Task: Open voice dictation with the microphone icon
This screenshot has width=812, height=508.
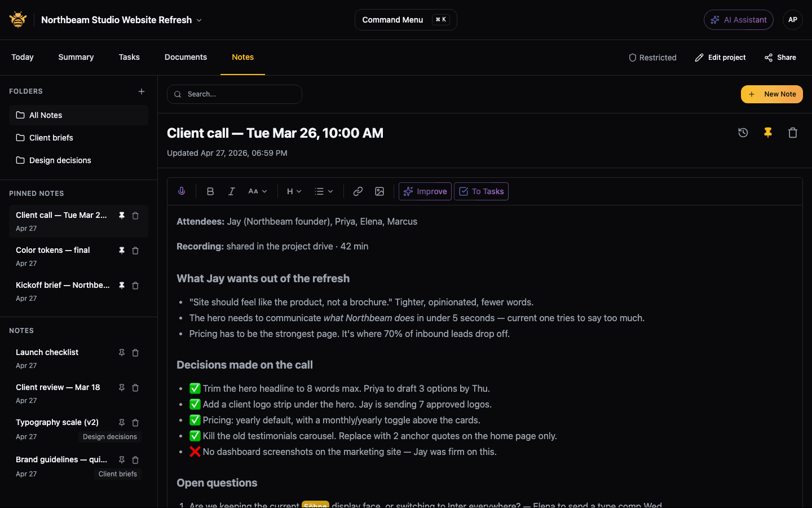Action: (182, 191)
